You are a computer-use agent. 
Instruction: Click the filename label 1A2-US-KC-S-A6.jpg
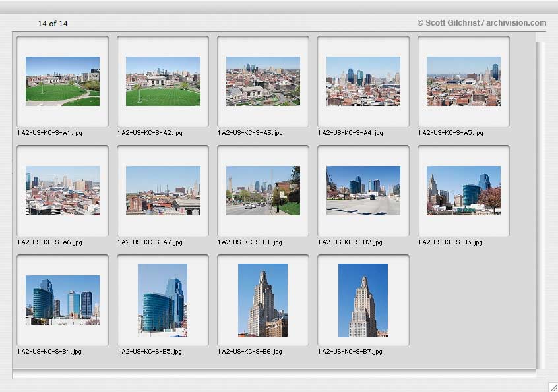[x=49, y=242]
